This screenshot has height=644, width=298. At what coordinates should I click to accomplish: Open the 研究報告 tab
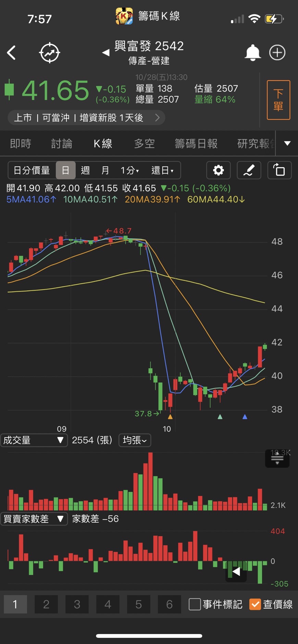click(x=256, y=144)
